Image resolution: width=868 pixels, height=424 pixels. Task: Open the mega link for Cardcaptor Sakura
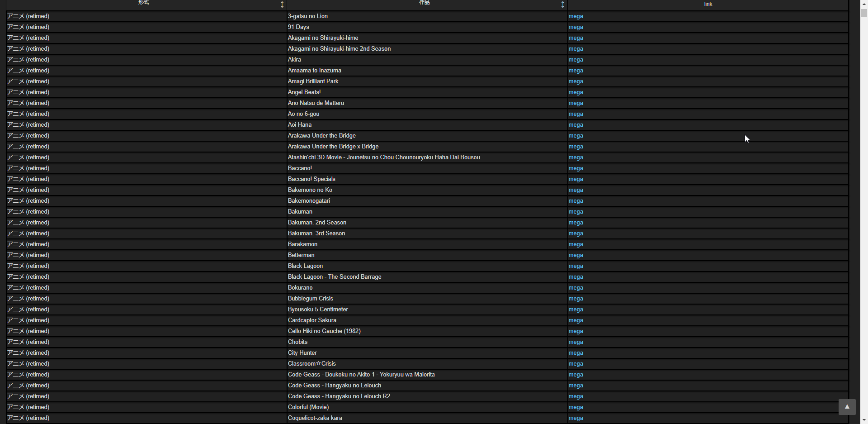576,320
